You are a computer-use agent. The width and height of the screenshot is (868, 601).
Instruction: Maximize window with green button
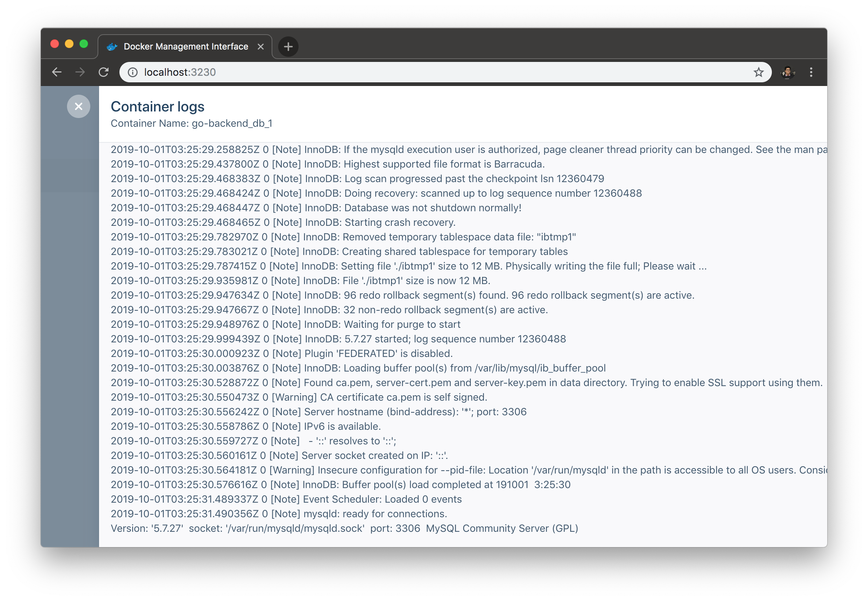84,44
